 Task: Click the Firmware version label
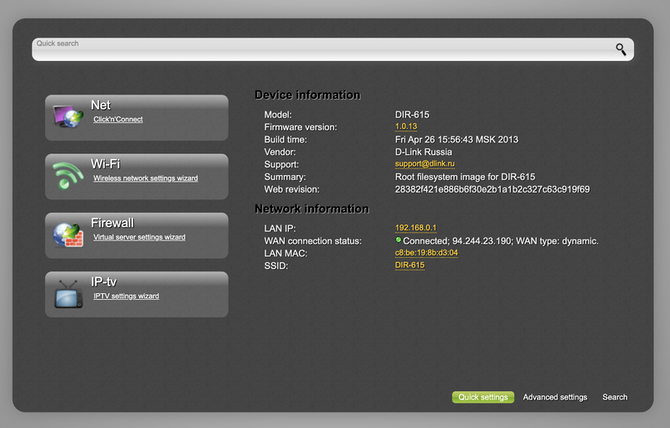click(x=300, y=127)
